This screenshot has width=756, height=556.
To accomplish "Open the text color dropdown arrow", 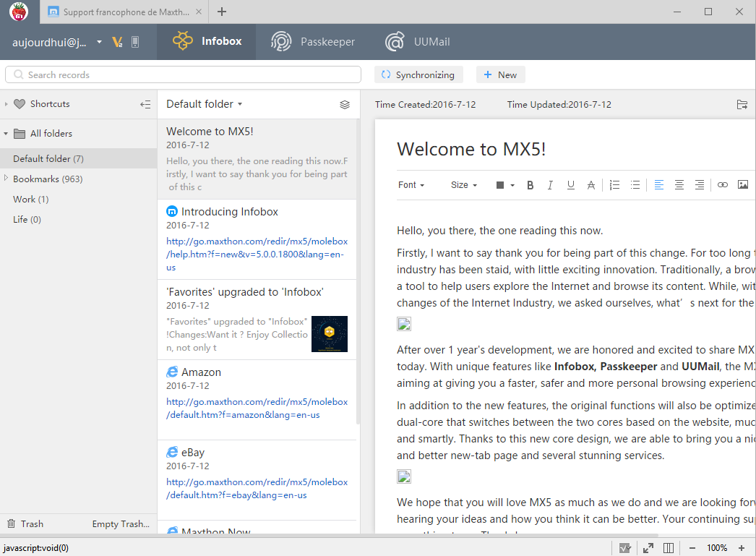I will 512,185.
